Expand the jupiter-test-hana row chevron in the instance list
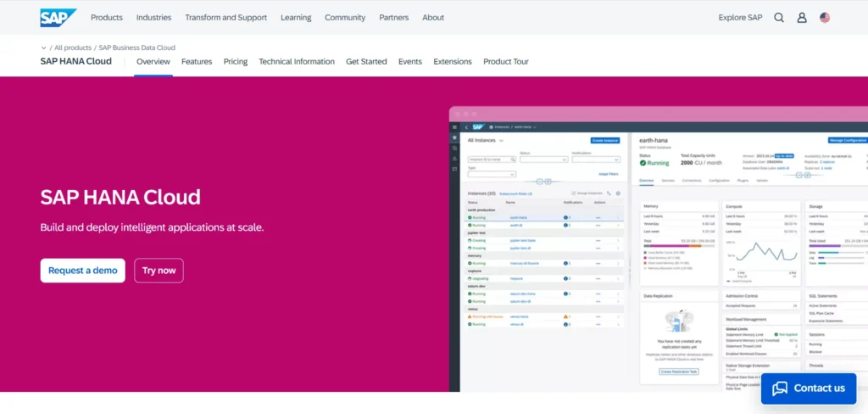The height and width of the screenshot is (414, 868). point(618,241)
